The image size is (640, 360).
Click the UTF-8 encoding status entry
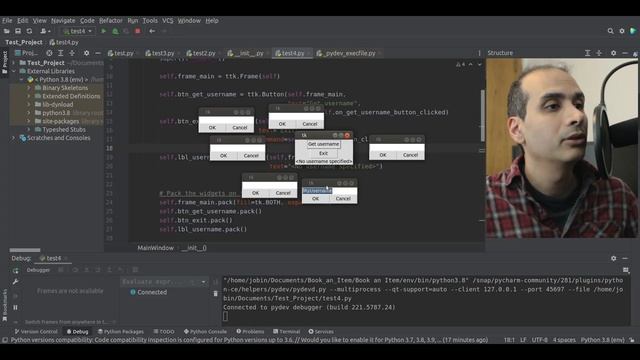click(x=539, y=340)
